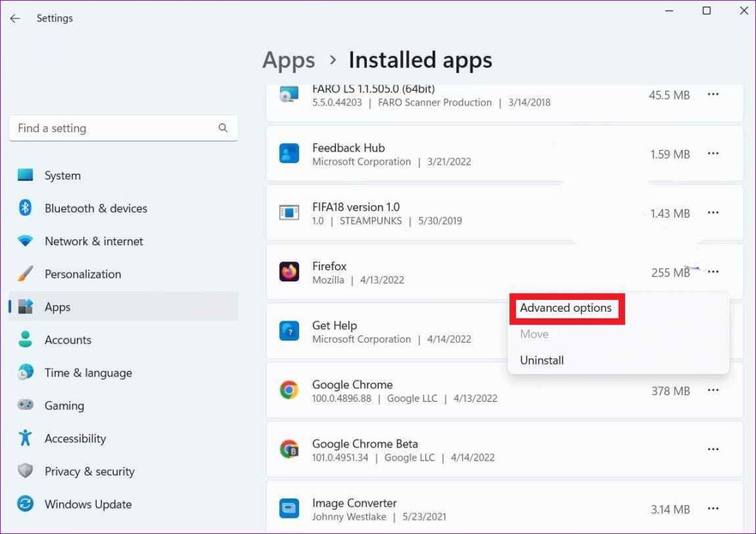The image size is (756, 534).
Task: Click the 378 MB size of Google Chrome
Action: pyautogui.click(x=670, y=391)
